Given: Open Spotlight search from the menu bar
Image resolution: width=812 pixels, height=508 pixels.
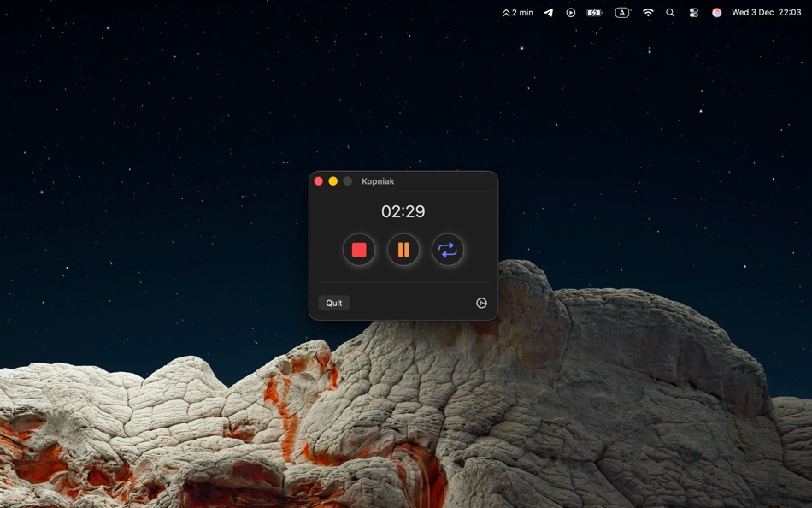Looking at the screenshot, I should pyautogui.click(x=670, y=12).
